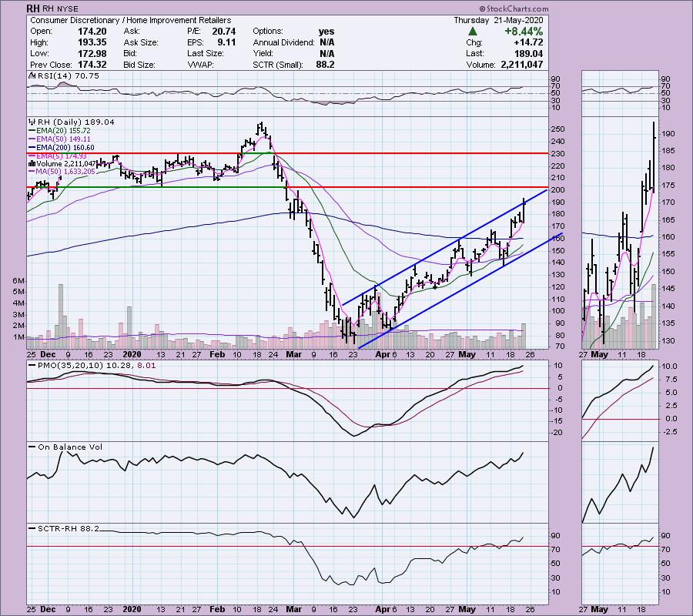Click the "250" price axis label
Image resolution: width=693 pixels, height=616 pixels.
tap(557, 129)
